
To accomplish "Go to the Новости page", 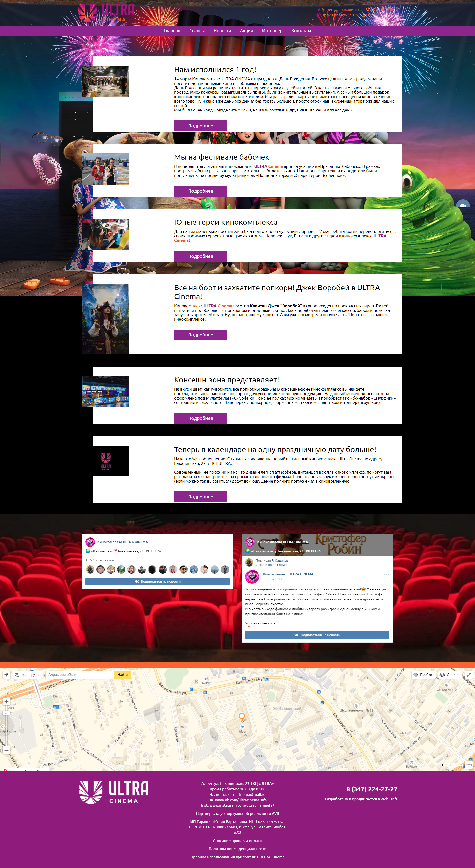I will (222, 31).
